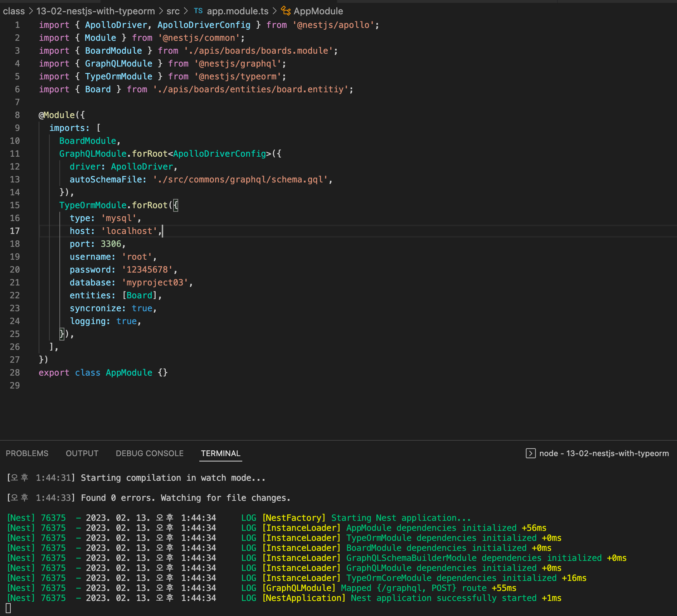The height and width of the screenshot is (616, 677).
Task: Click the 'root' username value
Action: point(137,256)
